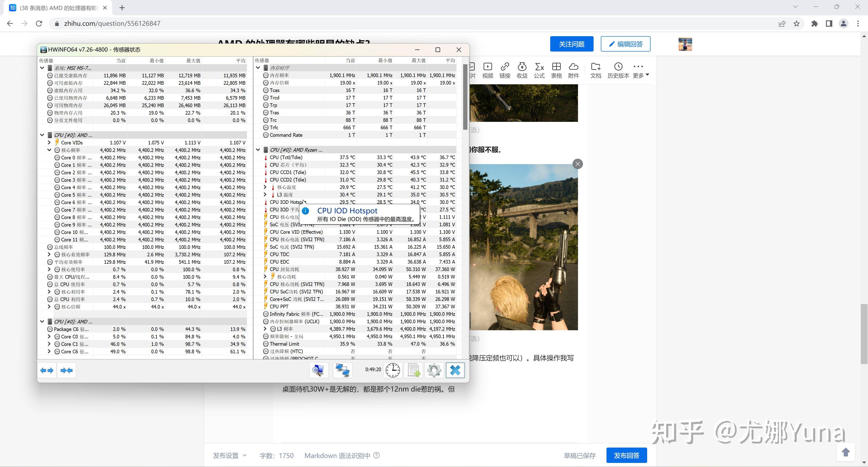Reset the HWiNFO clock timer icon
This screenshot has height=467, width=868.
[393, 370]
